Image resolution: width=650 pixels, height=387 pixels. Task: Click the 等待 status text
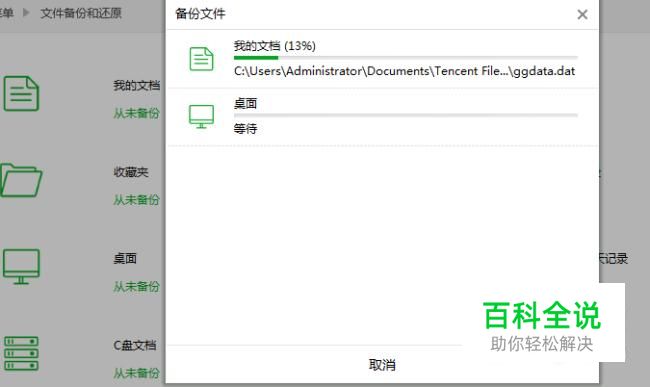tap(245, 129)
